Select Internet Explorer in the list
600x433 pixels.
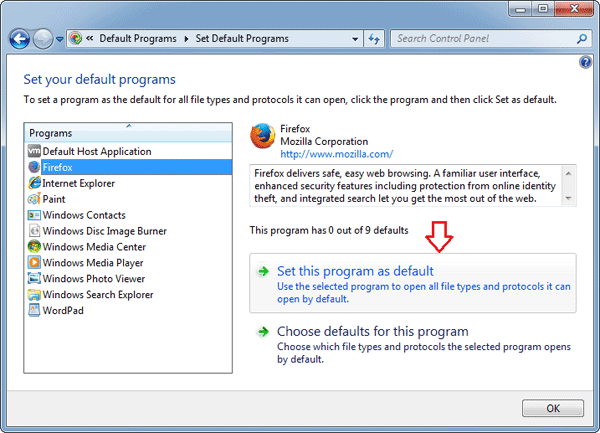point(78,183)
